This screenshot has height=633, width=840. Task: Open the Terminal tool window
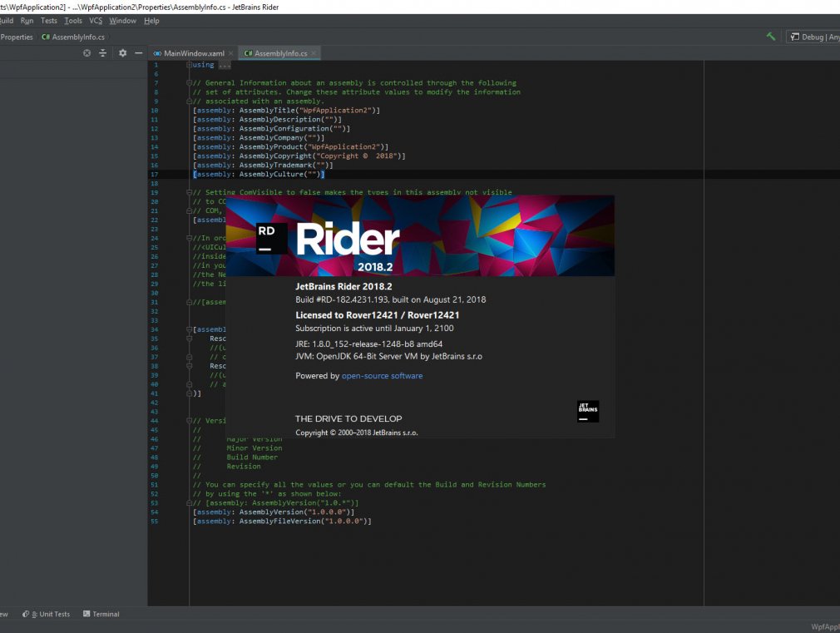point(101,614)
